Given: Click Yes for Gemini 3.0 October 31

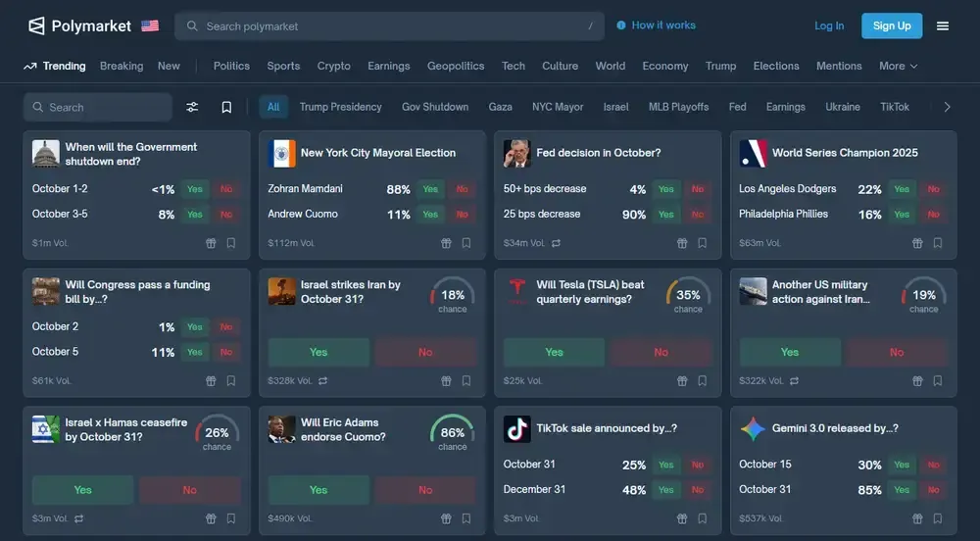Looking at the screenshot, I should (x=902, y=490).
